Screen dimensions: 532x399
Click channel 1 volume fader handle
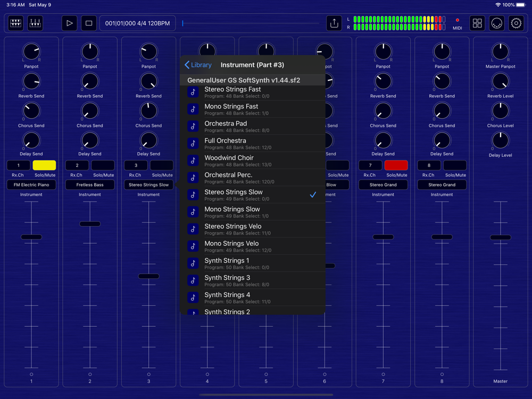coord(31,237)
